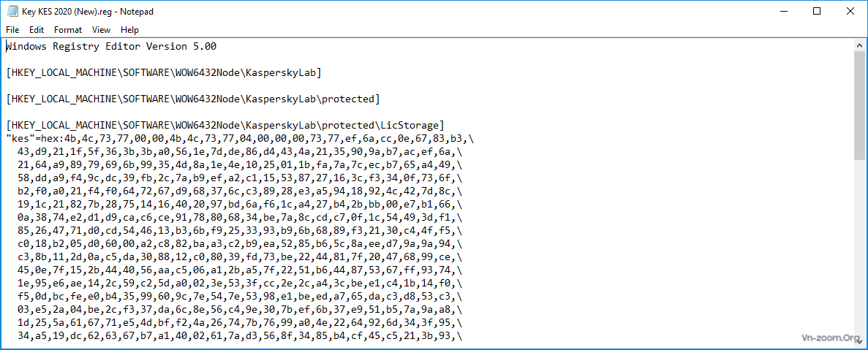Open the View menu
Screen dimensions: 868x350
[101, 30]
